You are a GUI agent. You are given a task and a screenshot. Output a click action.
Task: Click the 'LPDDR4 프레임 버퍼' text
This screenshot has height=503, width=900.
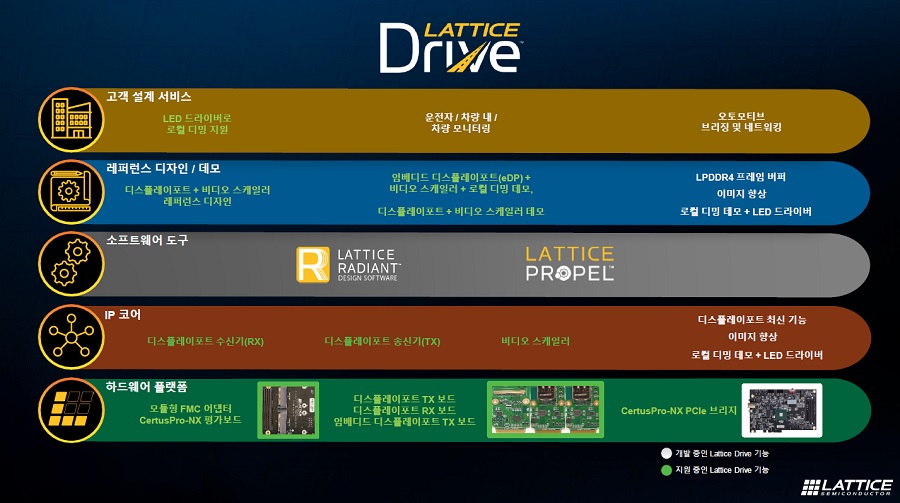click(x=740, y=177)
